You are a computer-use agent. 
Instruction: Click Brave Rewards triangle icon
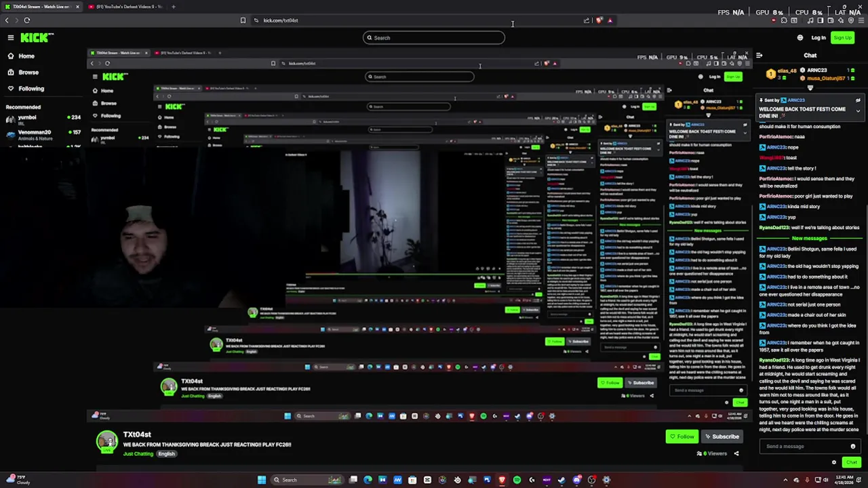click(x=610, y=20)
